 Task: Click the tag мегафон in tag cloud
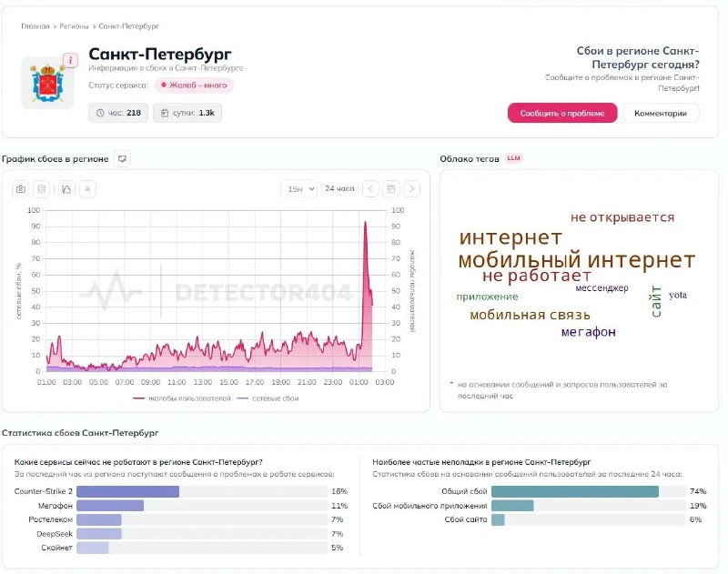(x=588, y=332)
